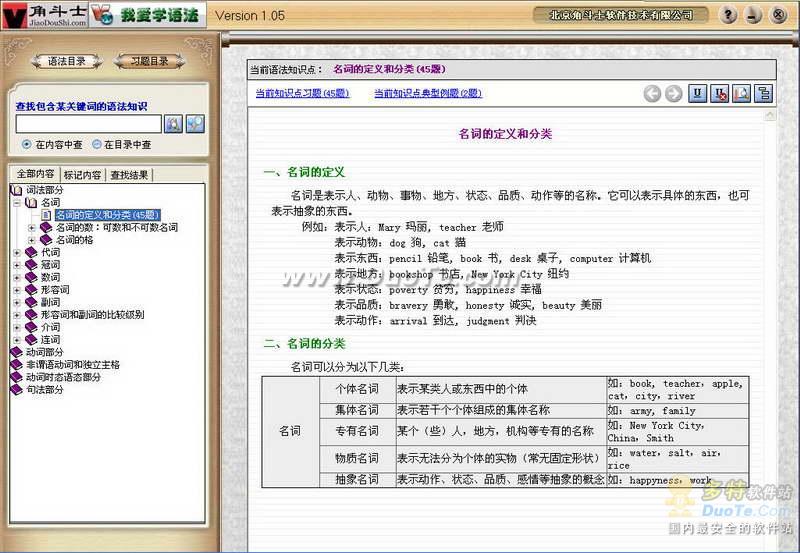Viewport: 800px width, 553px height.
Task: Click the remove underline mark icon
Action: (x=720, y=94)
